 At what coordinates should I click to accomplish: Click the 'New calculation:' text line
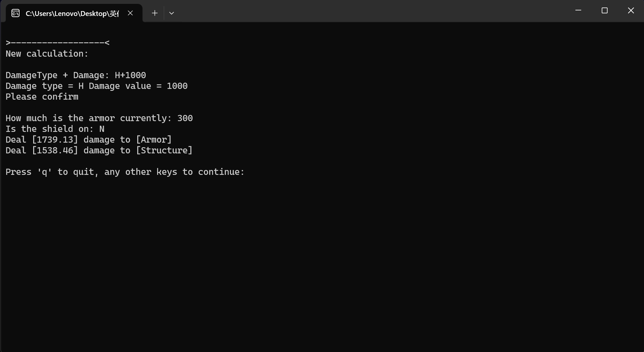(47, 54)
